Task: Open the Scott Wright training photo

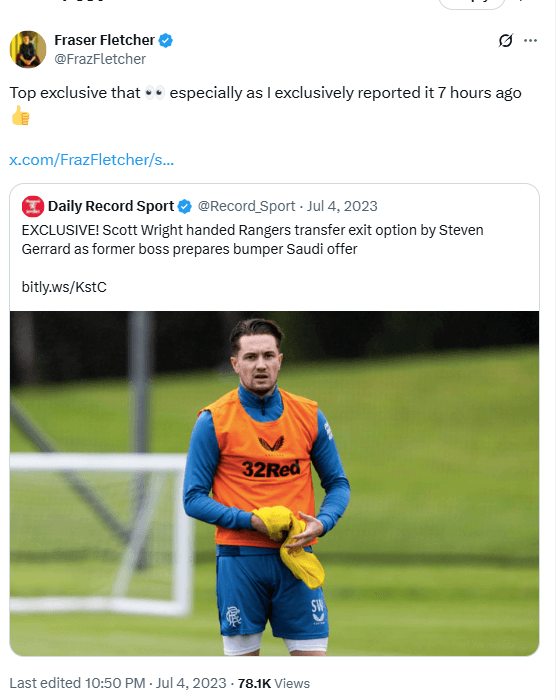Action: [x=275, y=483]
